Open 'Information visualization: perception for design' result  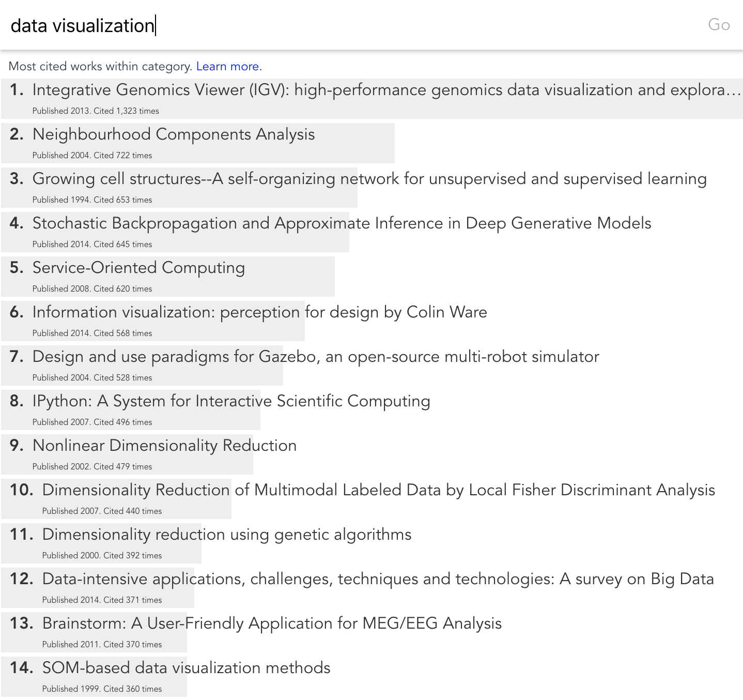coord(259,312)
